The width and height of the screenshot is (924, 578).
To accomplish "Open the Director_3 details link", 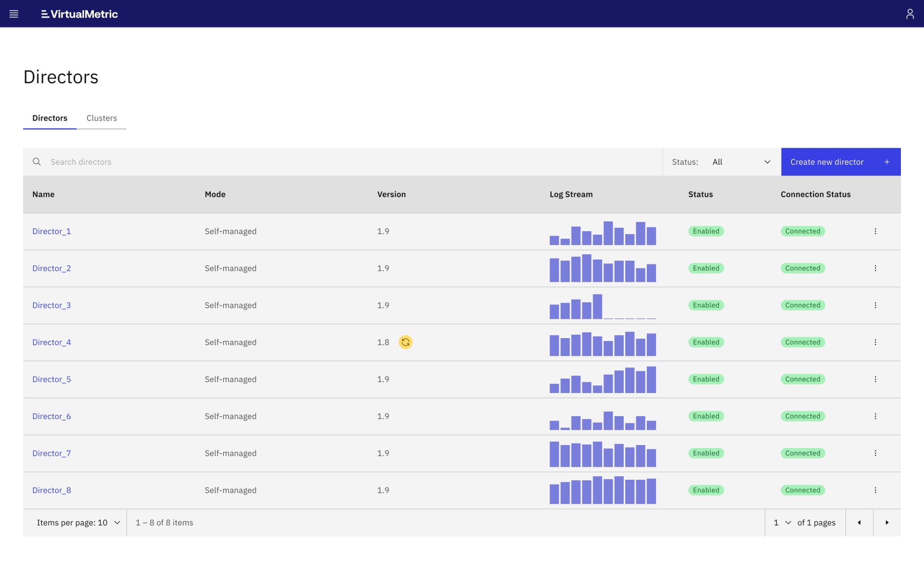I will pyautogui.click(x=51, y=305).
